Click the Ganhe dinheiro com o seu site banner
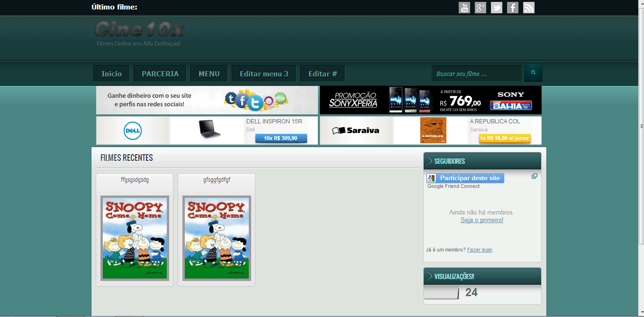Image resolution: width=644 pixels, height=317 pixels. tap(207, 100)
